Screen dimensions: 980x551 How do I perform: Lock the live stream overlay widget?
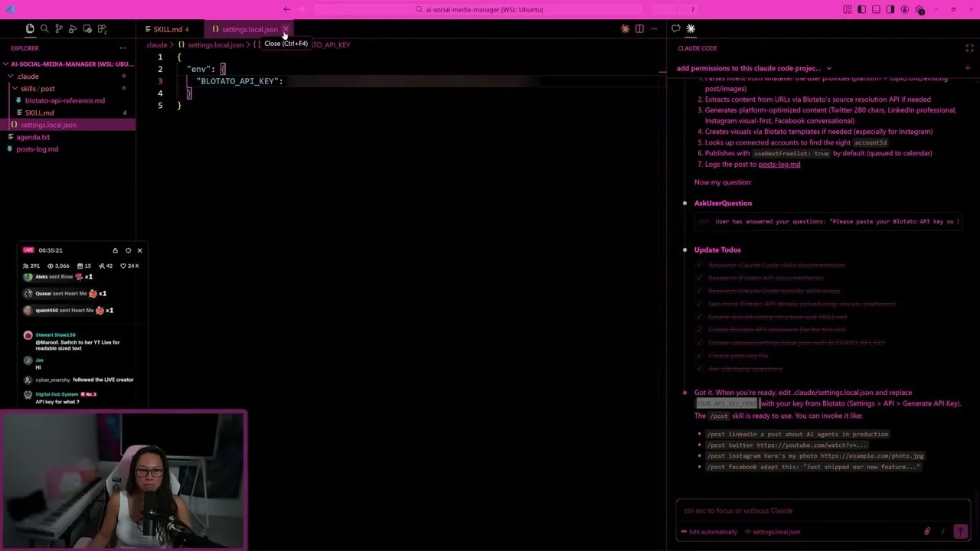click(x=115, y=250)
